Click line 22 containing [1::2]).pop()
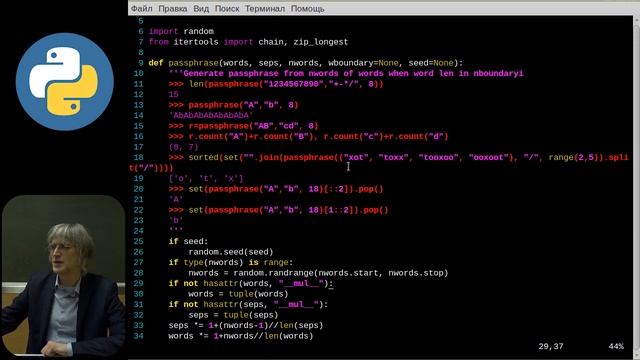Screen dimensions: 640x360 278,210
